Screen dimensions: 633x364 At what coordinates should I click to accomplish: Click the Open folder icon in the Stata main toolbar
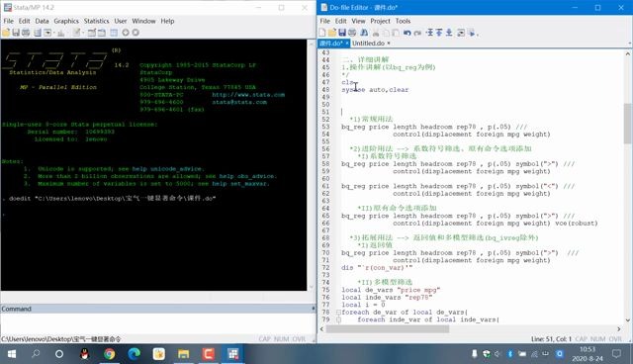6,33
